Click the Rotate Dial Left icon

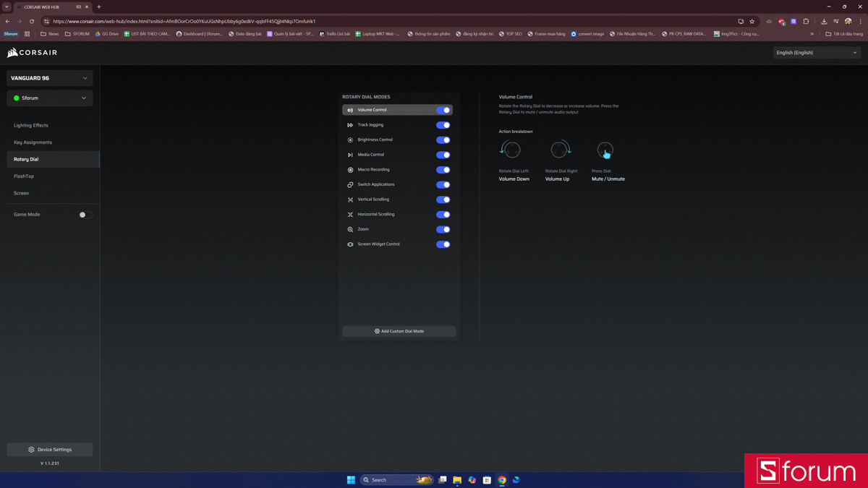pyautogui.click(x=511, y=150)
